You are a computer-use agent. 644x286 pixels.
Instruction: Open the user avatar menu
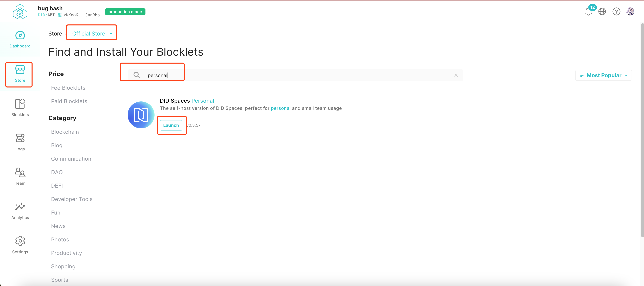[x=630, y=11]
